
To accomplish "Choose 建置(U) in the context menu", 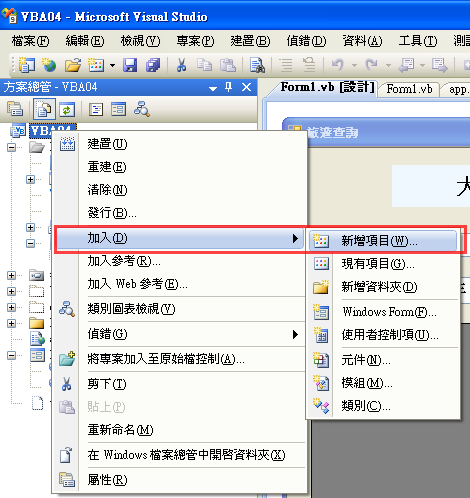I will 180,144.
